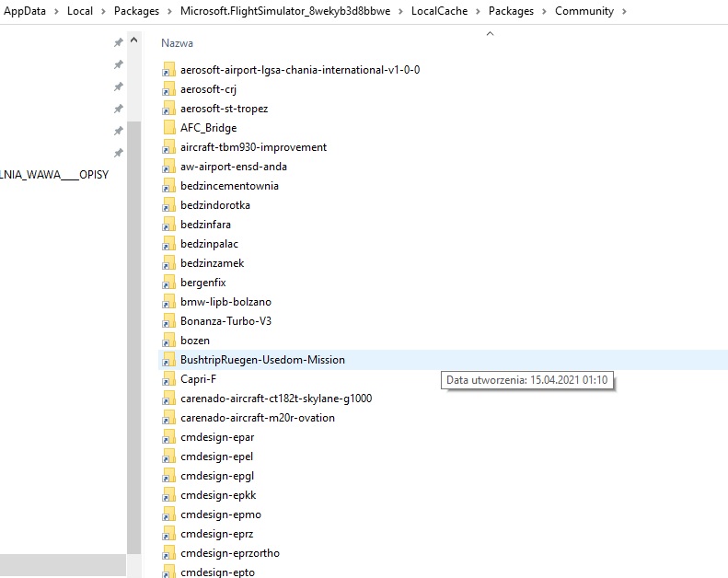Image resolution: width=728 pixels, height=578 pixels.
Task: Open the chevron after first Packages breadcrumb
Action: pyautogui.click(x=170, y=12)
